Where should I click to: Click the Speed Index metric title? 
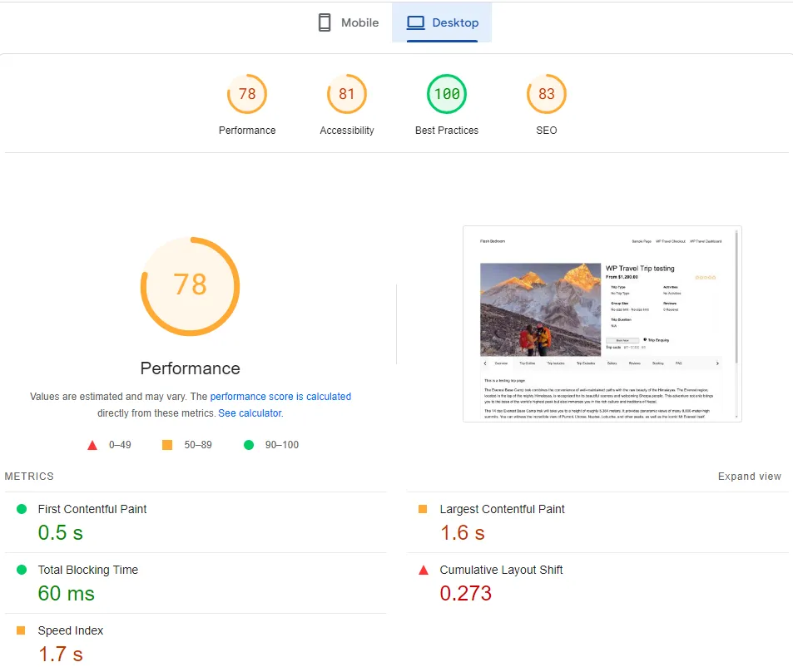70,630
